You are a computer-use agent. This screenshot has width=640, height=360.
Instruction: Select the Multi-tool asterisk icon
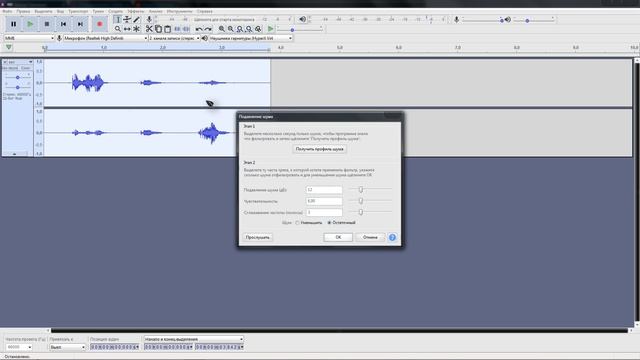[136, 29]
